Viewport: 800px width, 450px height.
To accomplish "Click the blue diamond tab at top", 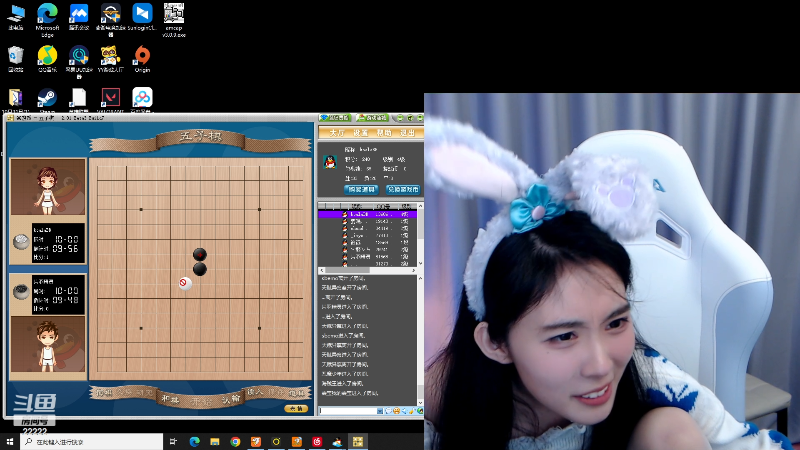I will pos(335,118).
